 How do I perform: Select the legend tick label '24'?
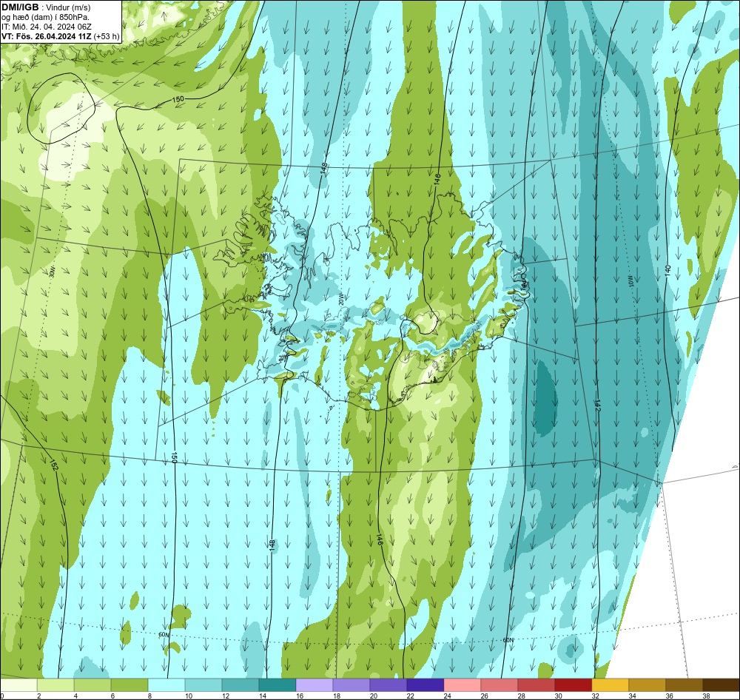click(x=447, y=696)
